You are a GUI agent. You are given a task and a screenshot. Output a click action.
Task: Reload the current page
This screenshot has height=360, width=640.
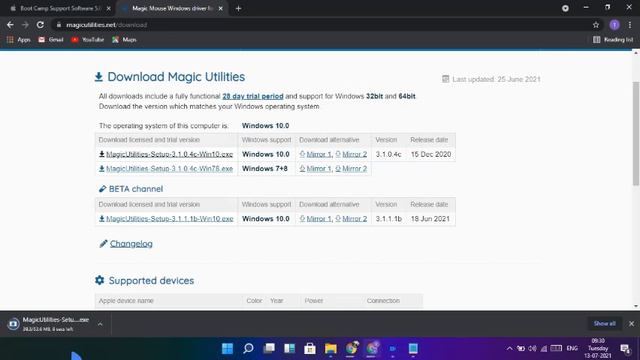click(40, 25)
